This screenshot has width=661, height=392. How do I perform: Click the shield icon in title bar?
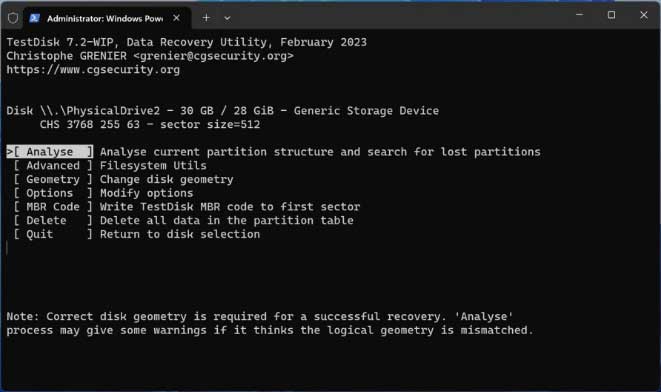click(x=13, y=18)
